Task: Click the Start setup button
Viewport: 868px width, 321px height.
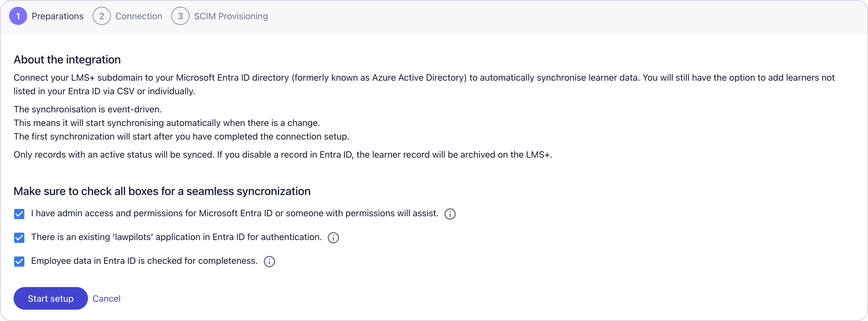Action: point(51,298)
